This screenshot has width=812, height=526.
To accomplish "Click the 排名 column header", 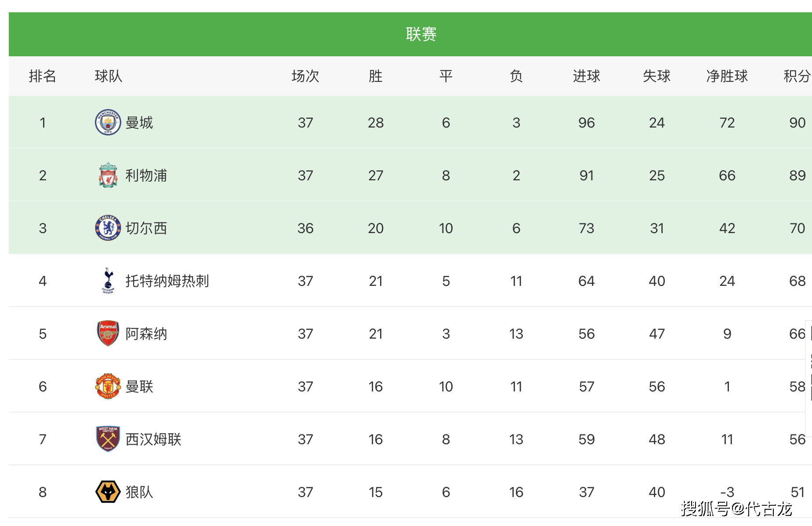I will pos(43,76).
